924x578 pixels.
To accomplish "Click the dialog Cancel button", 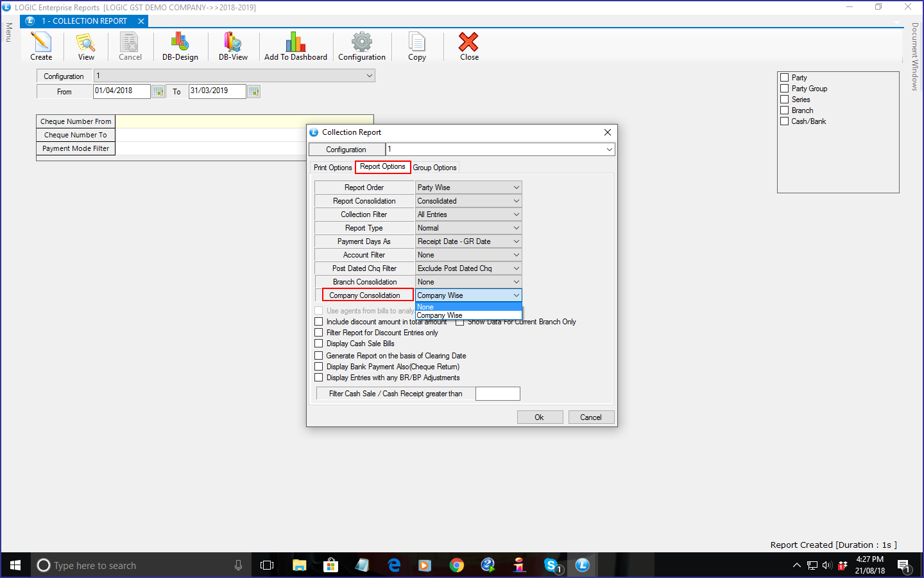I will click(591, 417).
